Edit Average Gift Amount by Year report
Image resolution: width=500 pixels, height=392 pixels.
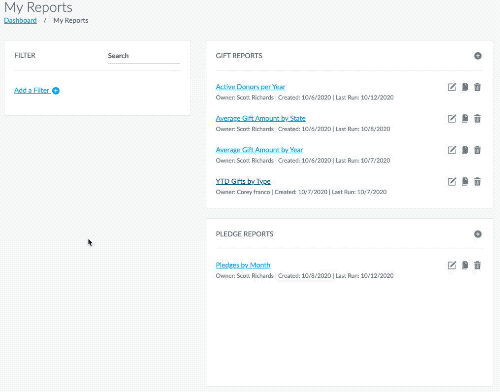pyautogui.click(x=452, y=150)
